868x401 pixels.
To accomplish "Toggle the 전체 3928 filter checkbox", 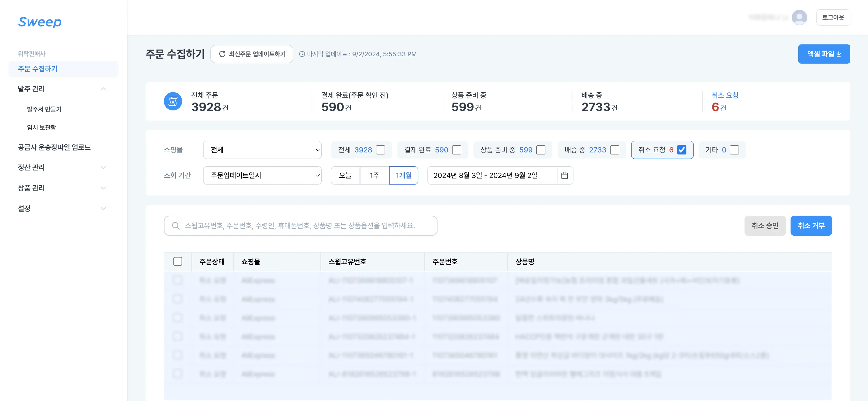I will 380,150.
